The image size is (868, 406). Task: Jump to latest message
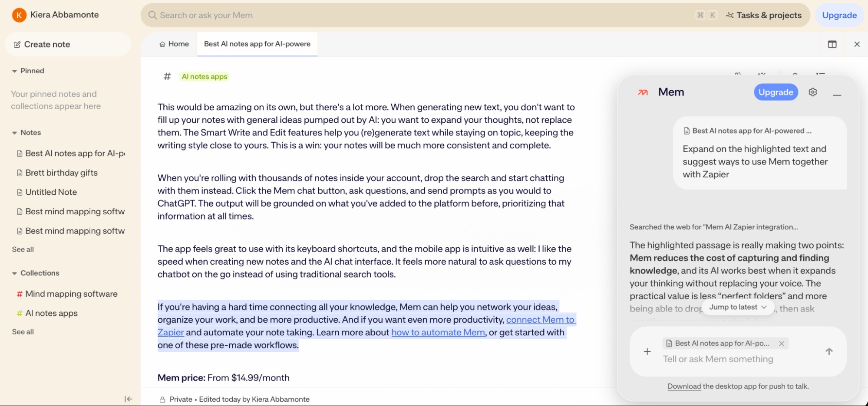click(x=738, y=307)
